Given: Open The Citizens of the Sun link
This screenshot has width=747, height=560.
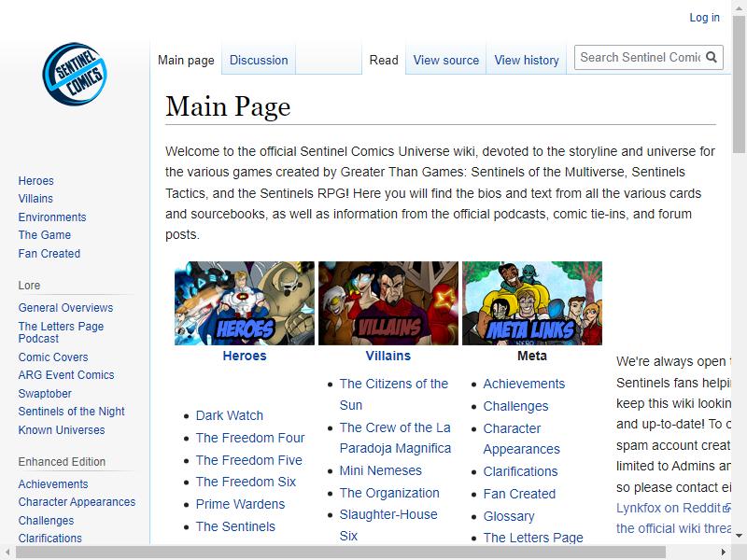Looking at the screenshot, I should pos(393,394).
